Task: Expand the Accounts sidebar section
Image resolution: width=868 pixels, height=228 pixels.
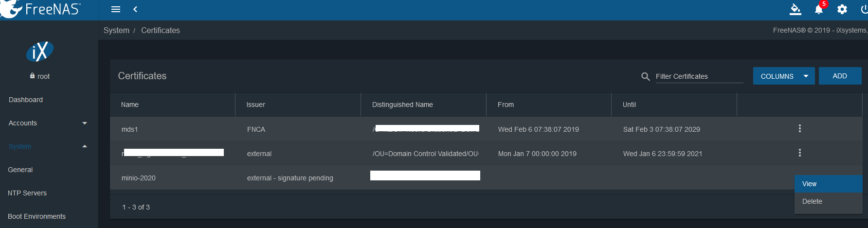Action: 49,123
